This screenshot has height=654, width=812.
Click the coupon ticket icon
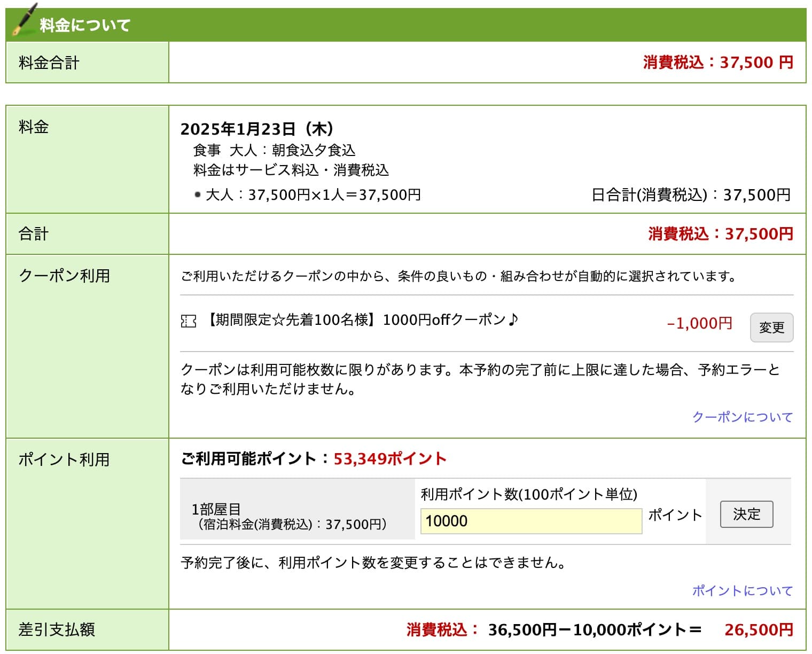pos(188,321)
